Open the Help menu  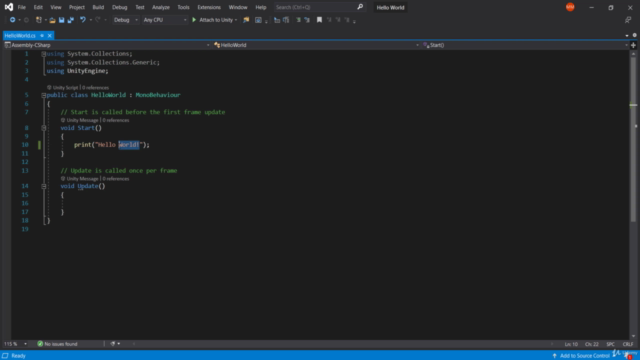pyautogui.click(x=261, y=7)
